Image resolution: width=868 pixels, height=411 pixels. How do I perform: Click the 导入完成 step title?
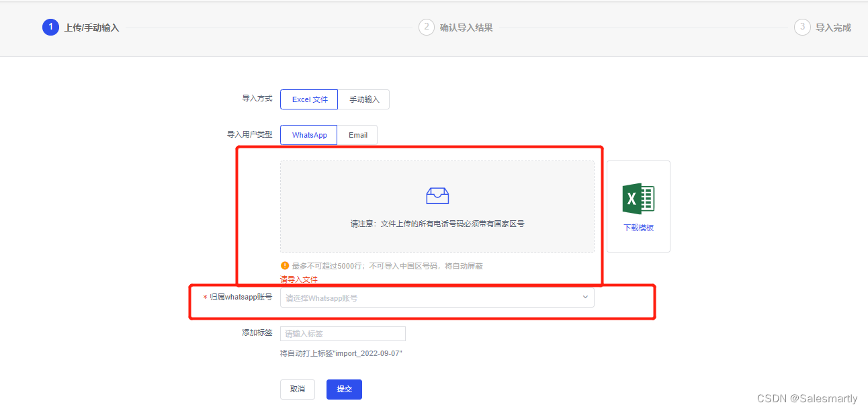(x=833, y=28)
